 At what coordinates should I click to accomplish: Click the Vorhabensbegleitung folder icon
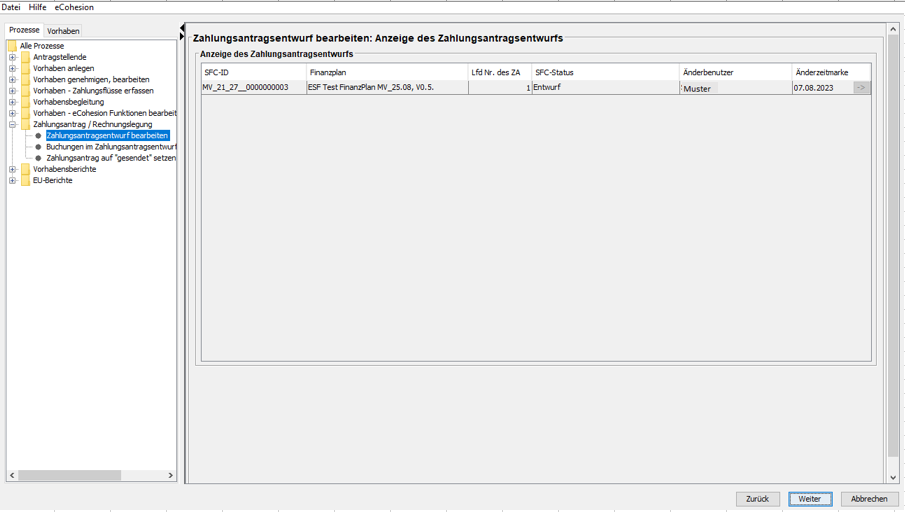(x=25, y=102)
